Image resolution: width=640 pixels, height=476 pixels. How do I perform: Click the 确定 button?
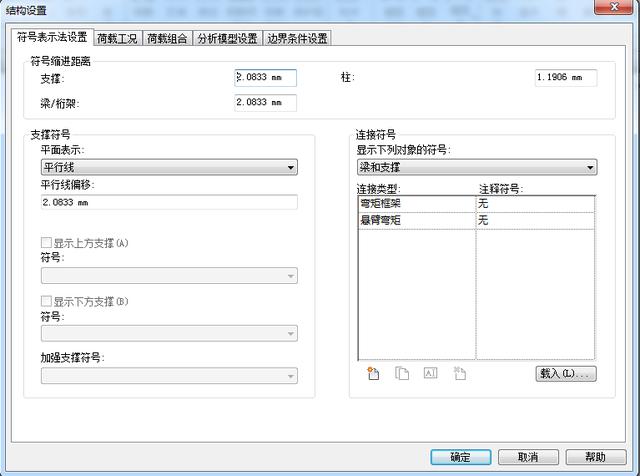click(461, 457)
